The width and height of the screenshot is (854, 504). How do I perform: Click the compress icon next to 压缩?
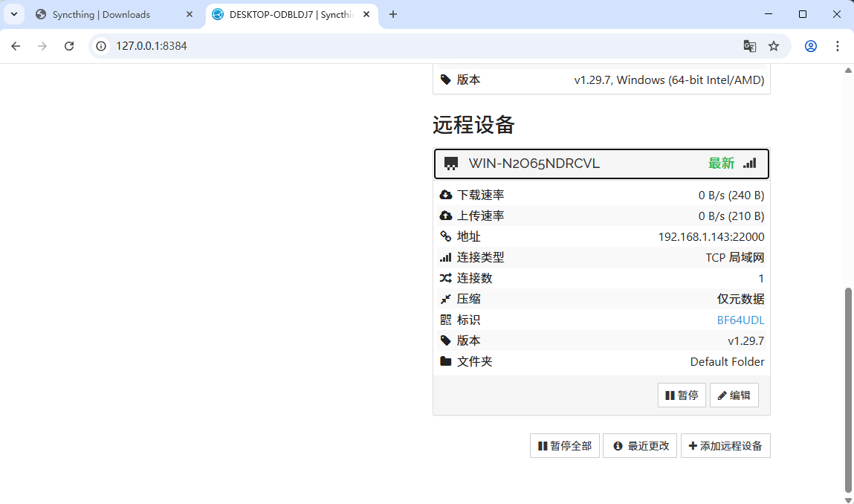[445, 298]
